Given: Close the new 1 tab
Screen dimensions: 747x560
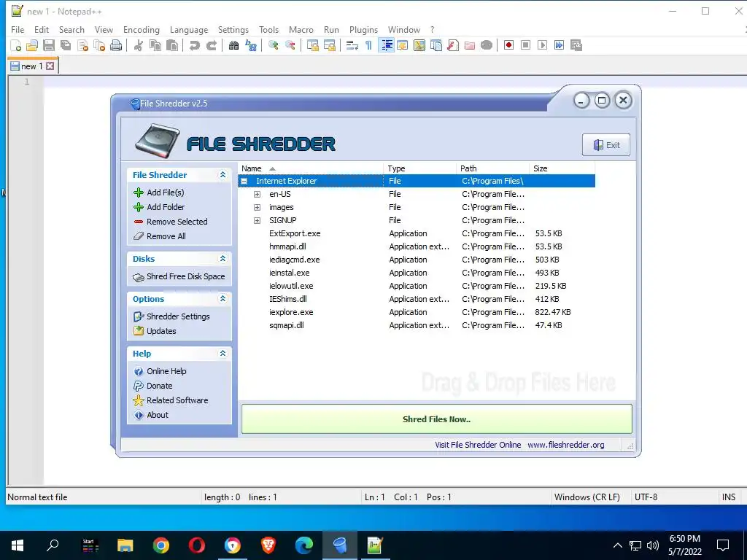Looking at the screenshot, I should pyautogui.click(x=50, y=66).
